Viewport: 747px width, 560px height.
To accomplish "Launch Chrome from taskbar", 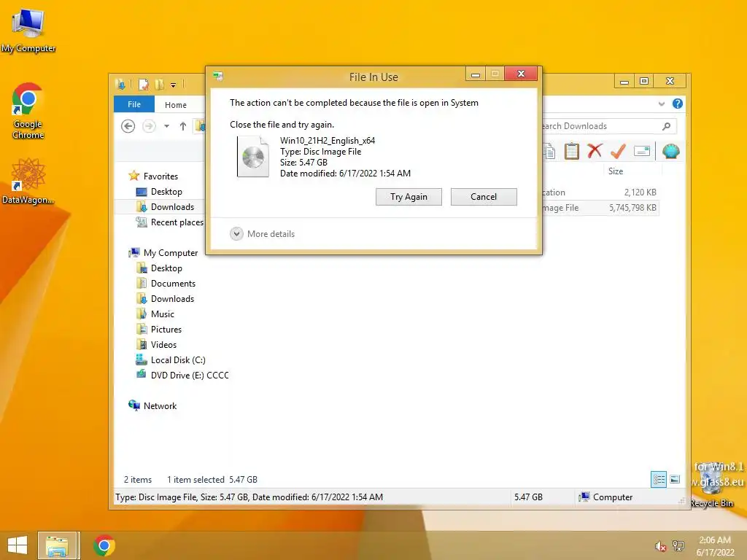I will click(104, 545).
